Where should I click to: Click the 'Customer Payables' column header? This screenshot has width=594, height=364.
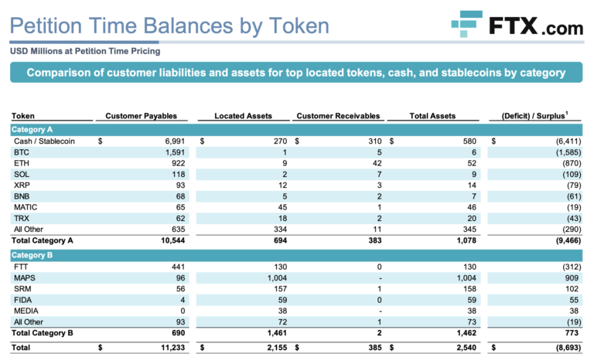click(x=142, y=116)
